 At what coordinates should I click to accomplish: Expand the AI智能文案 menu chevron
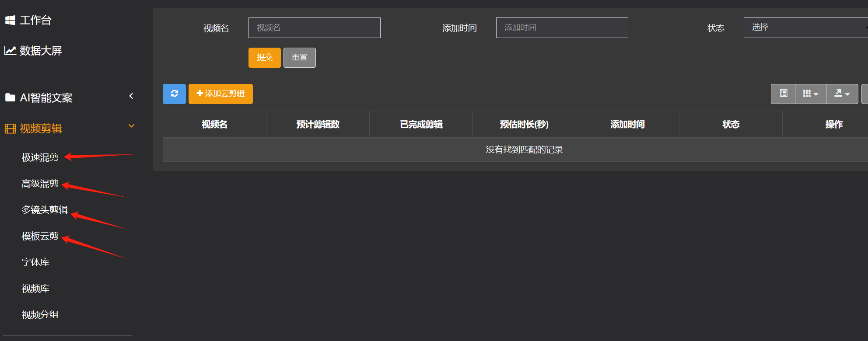[x=131, y=96]
